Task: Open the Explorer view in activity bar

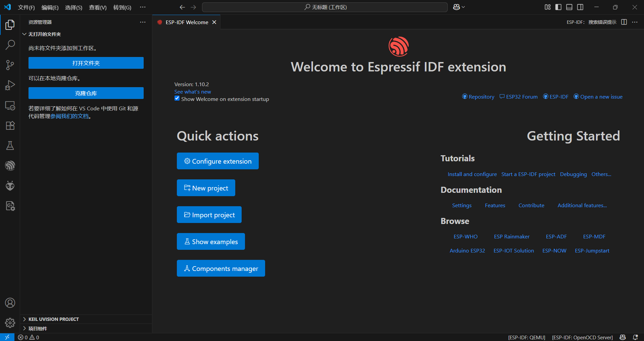Action: [x=10, y=24]
